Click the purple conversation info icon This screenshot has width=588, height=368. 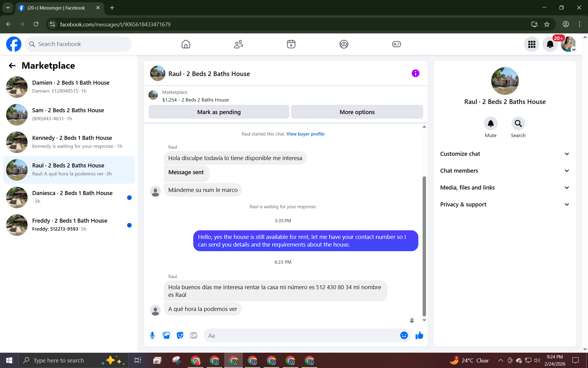[415, 73]
